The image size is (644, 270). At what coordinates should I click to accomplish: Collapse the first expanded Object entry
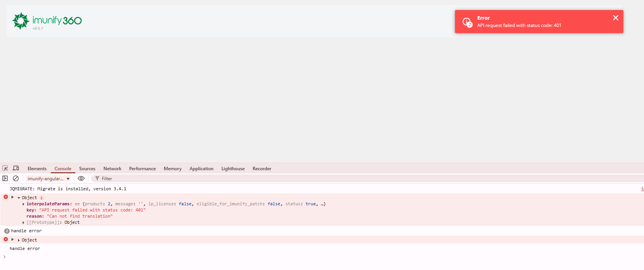pos(19,198)
